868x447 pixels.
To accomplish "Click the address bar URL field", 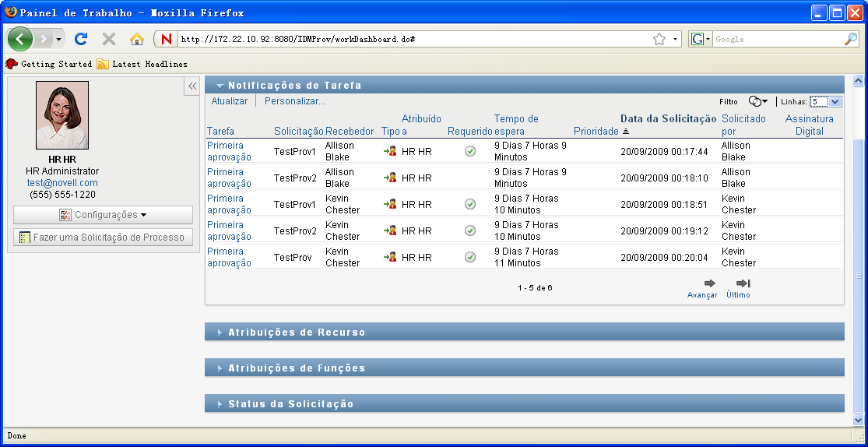I will (414, 40).
